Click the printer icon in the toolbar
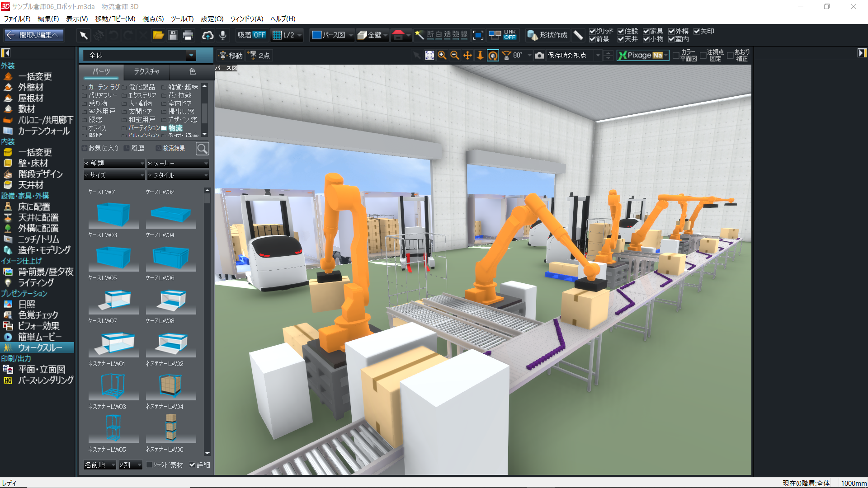 188,35
